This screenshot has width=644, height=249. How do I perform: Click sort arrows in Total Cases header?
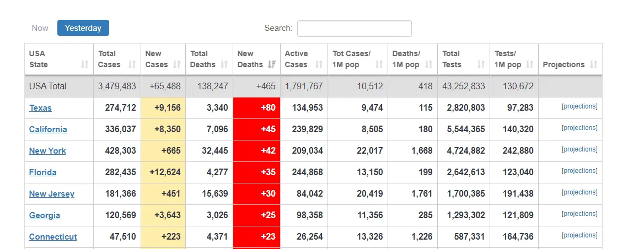point(132,64)
